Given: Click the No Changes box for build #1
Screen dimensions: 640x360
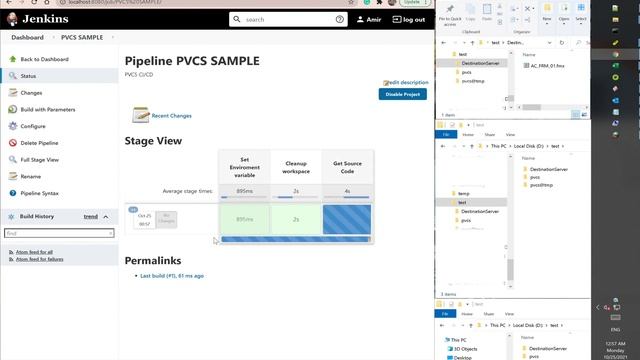Looking at the screenshot, I should pyautogui.click(x=166, y=219).
